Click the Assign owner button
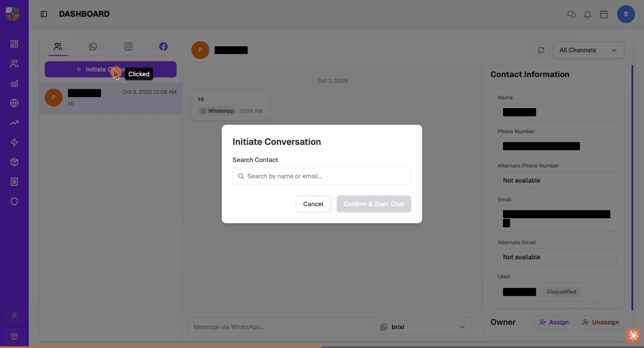Viewport: 644px width, 348px height. tap(554, 322)
